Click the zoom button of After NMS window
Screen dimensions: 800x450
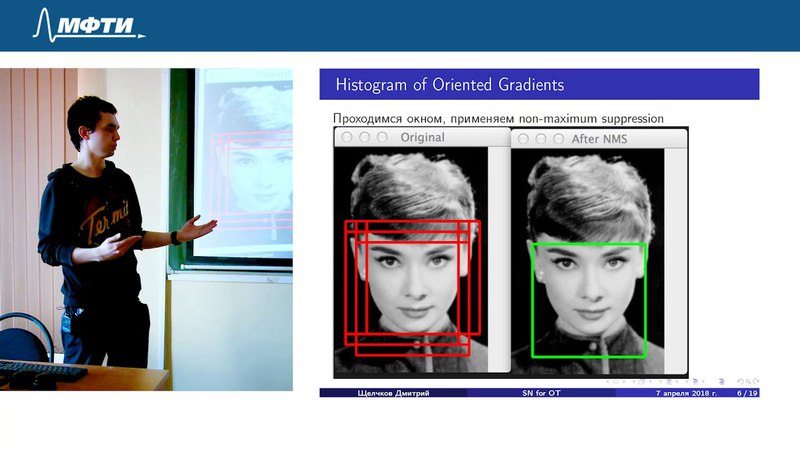pyautogui.click(x=558, y=139)
